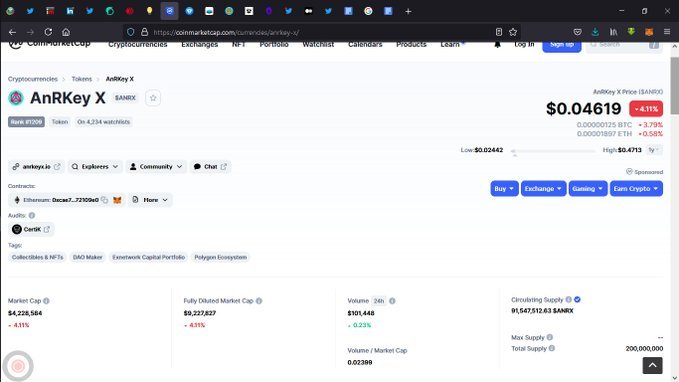Add token to MetaMask fox icon
This screenshot has width=679, height=382.
coord(117,200)
